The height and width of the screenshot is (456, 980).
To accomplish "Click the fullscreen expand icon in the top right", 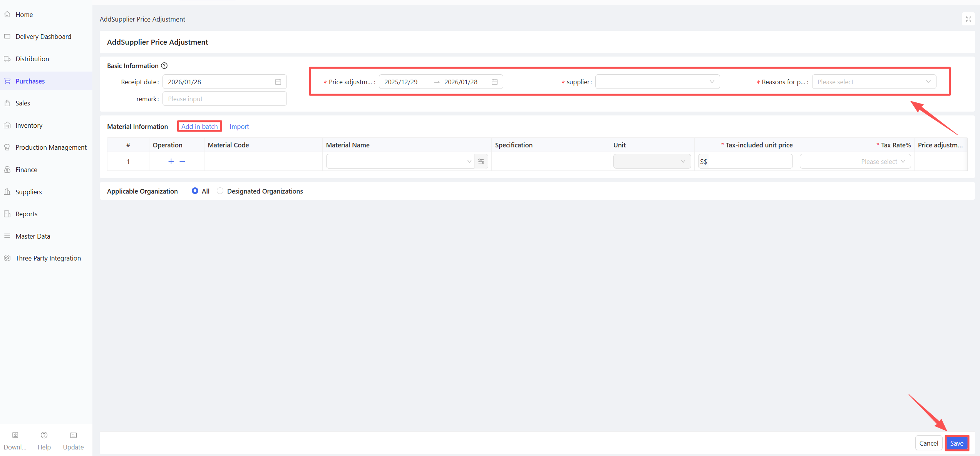I will pos(968,19).
